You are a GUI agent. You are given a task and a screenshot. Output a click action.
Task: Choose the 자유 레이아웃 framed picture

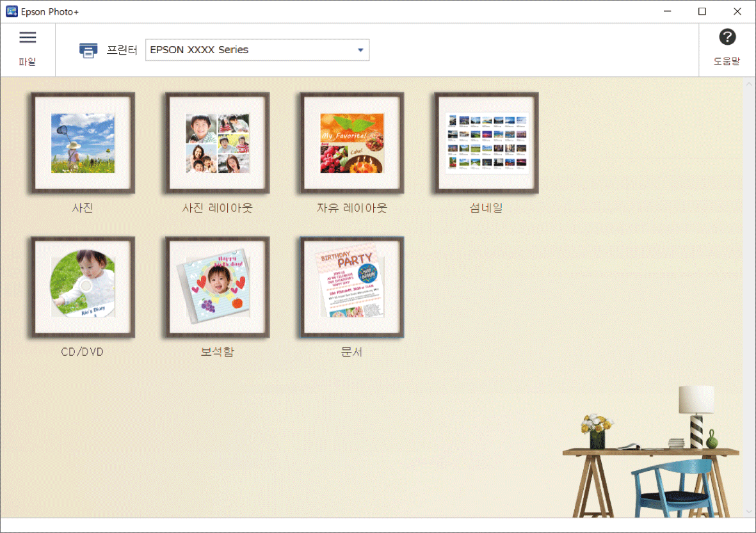(351, 143)
